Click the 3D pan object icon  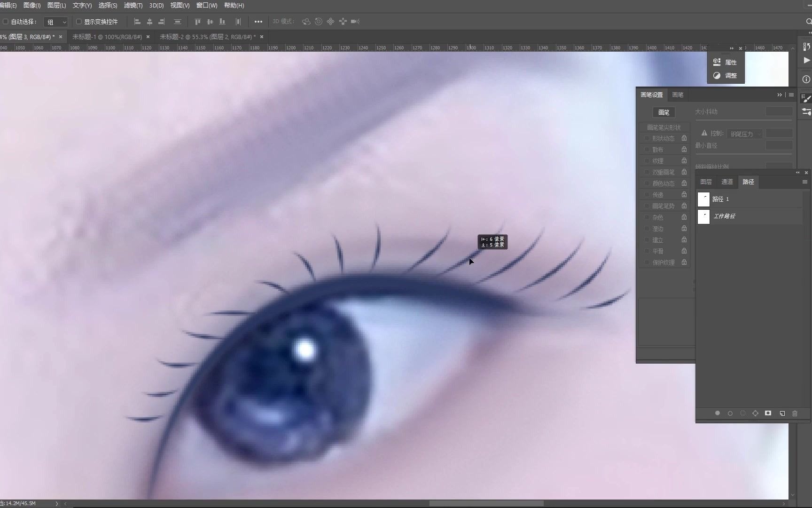point(331,22)
